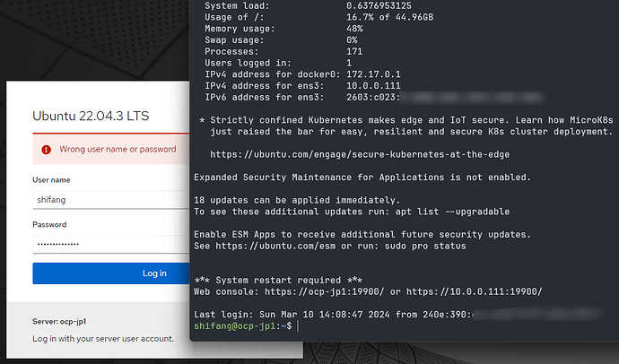Click the 'Last login: Sun Mar 10' line

click(x=398, y=315)
